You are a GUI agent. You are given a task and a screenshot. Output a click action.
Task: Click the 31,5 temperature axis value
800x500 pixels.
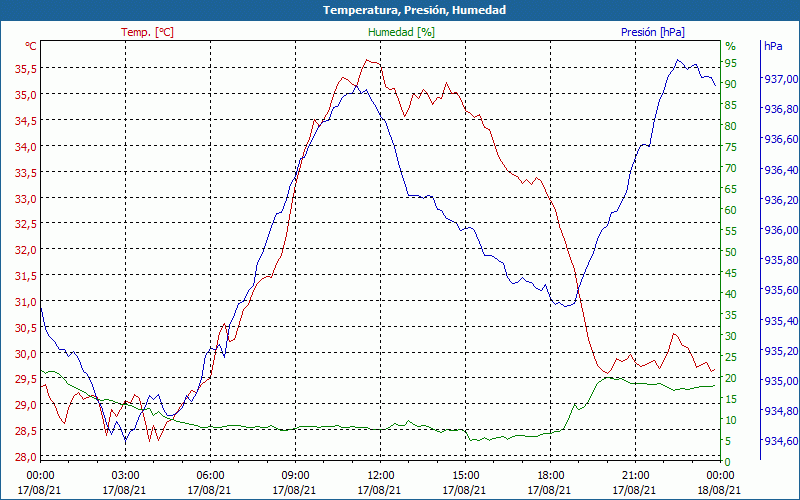(25, 277)
